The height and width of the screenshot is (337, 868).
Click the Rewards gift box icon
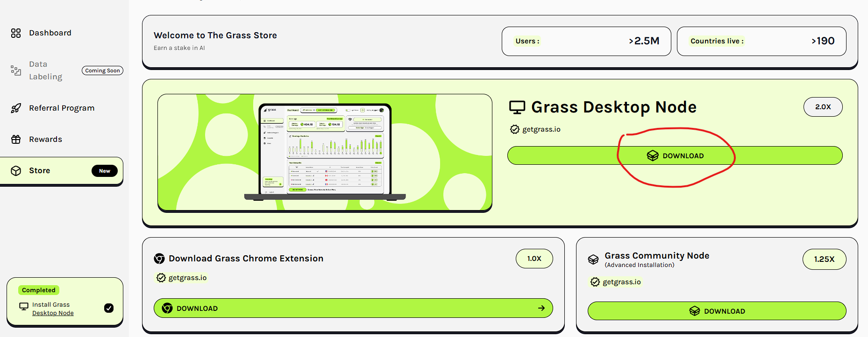(16, 140)
